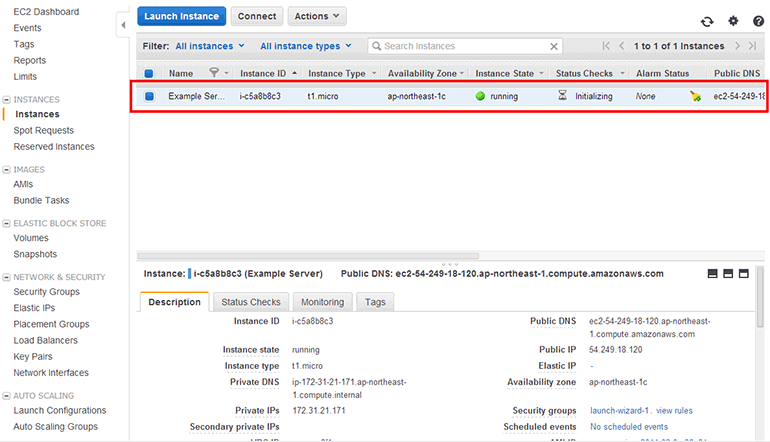Toggle the select-all checkbox in table header
Image resolution: width=770 pixels, height=442 pixels.
pos(149,73)
